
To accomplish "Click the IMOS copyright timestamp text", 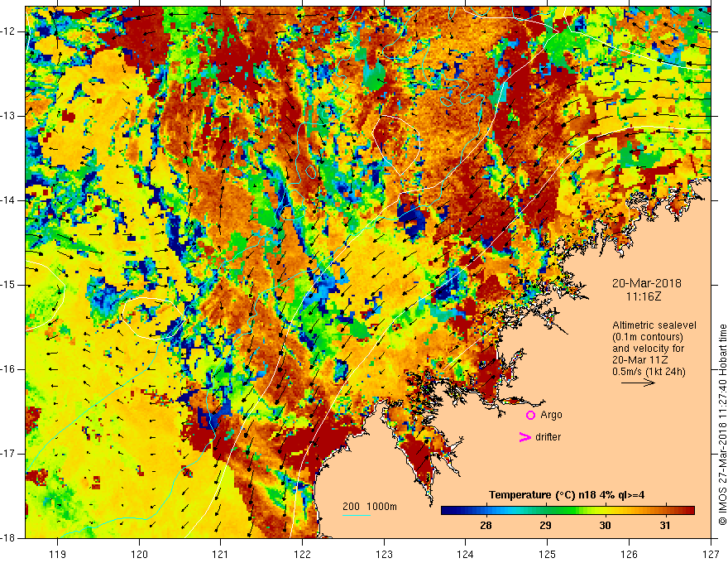I will 722,425.
